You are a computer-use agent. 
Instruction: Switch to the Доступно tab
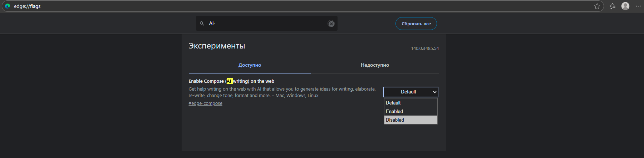coord(250,65)
